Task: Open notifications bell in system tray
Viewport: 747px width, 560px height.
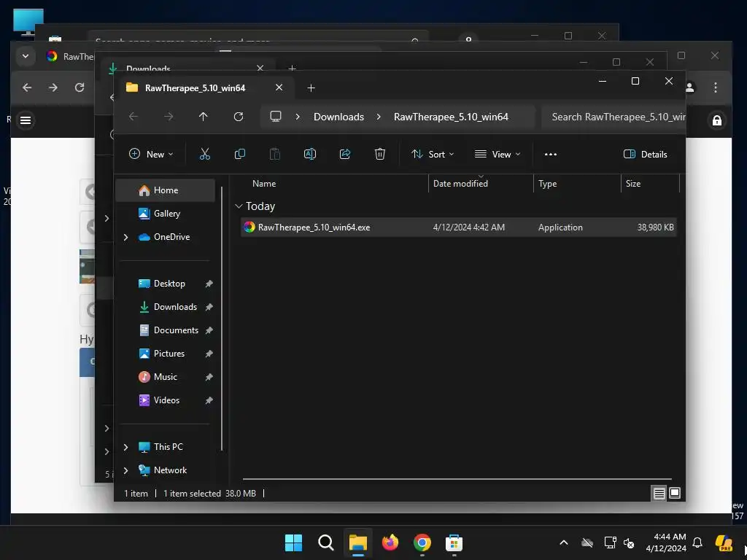Action: point(697,542)
